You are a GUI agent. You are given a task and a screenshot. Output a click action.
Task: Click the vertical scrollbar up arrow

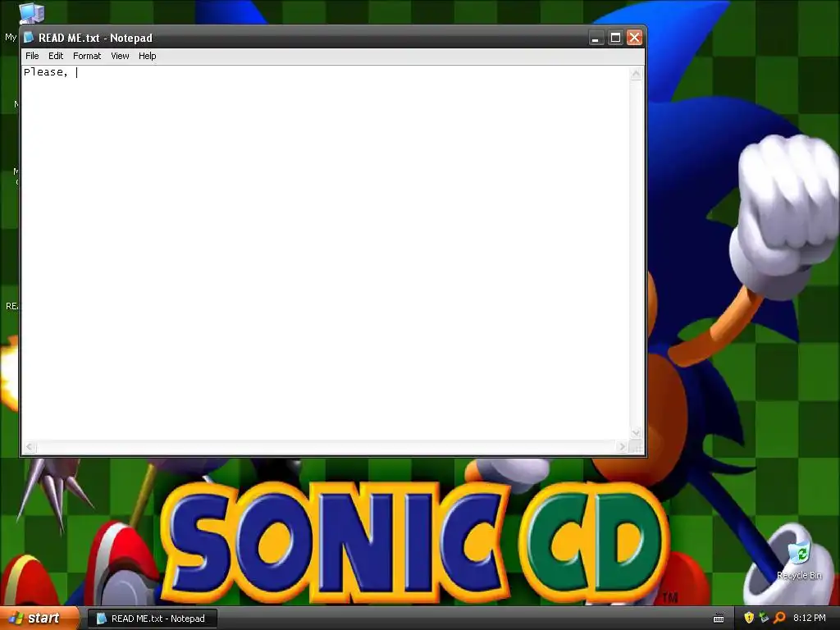(636, 73)
